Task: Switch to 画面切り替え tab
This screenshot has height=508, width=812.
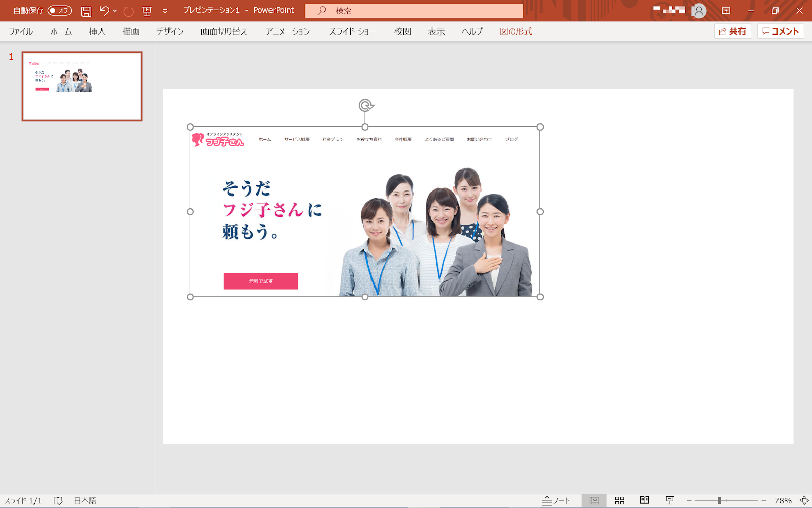Action: point(224,31)
